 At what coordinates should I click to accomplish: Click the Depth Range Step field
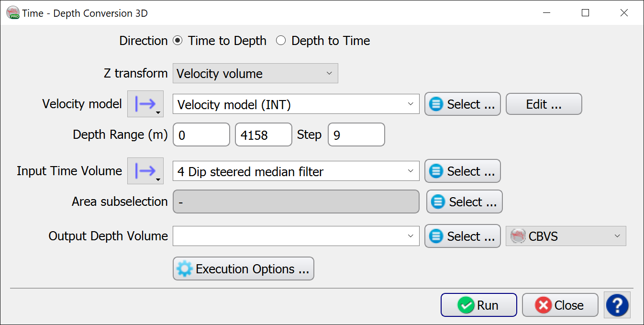(x=356, y=135)
